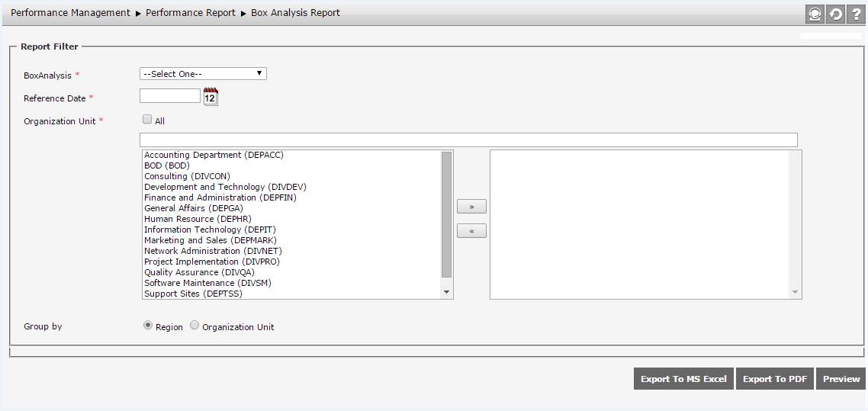Image resolution: width=868 pixels, height=411 pixels.
Task: Go to Performance Management breadcrumb
Action: (x=70, y=13)
